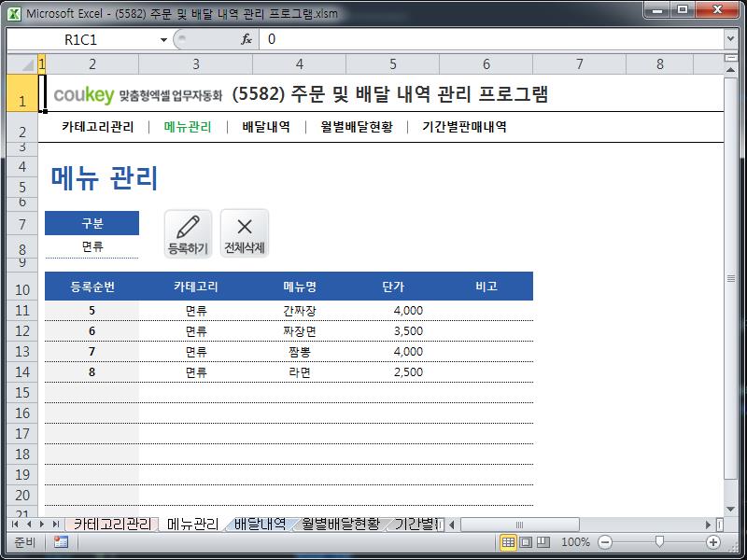Viewport: 747px width, 560px height.
Task: Open 카테고리관리 in the top navigation
Action: click(x=98, y=127)
